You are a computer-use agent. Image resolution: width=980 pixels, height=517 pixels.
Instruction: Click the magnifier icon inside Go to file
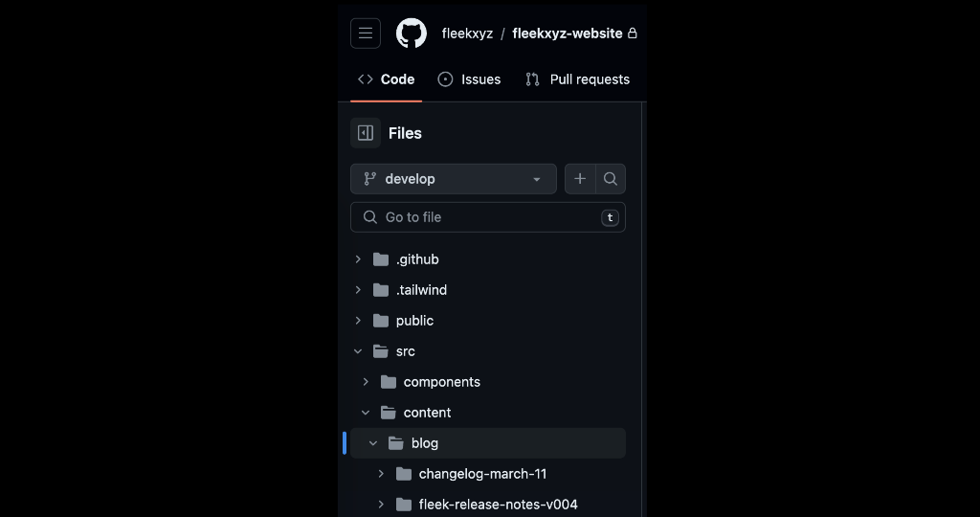(370, 217)
